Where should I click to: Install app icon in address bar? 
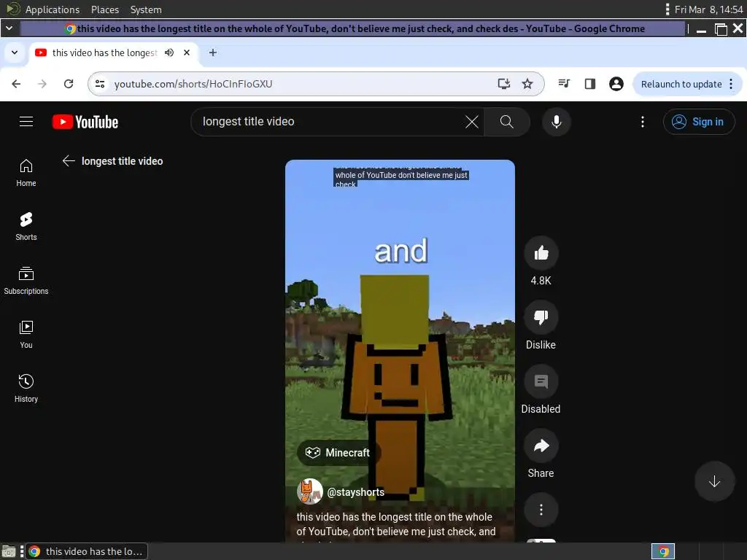(x=503, y=84)
